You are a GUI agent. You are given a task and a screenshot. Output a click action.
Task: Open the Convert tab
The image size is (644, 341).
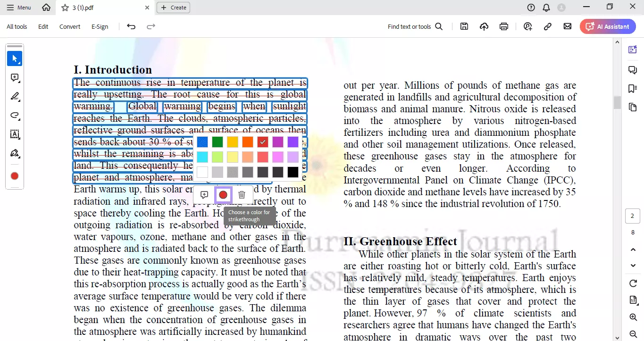69,26
